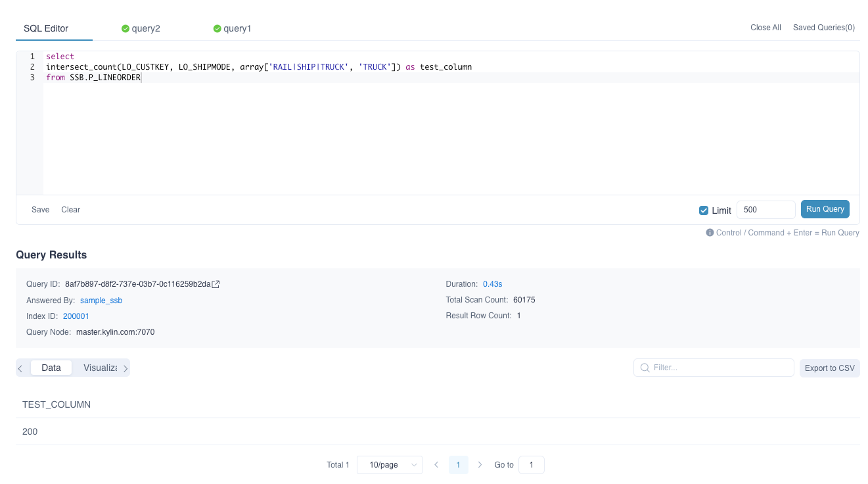The height and width of the screenshot is (484, 868).
Task: Open the Query ID external link icon
Action: [x=216, y=284]
